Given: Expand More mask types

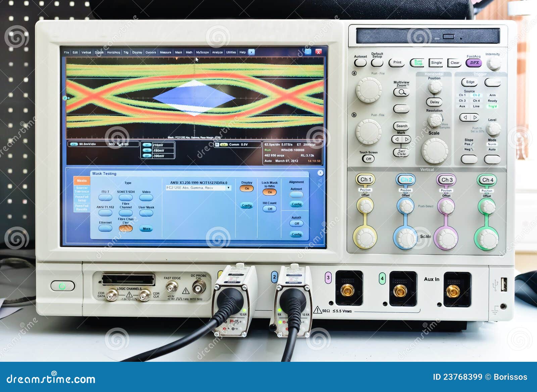Looking at the screenshot, I should pyautogui.click(x=146, y=229).
